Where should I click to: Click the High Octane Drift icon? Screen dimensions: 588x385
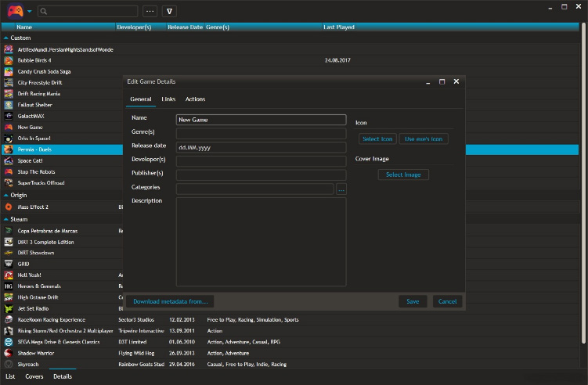point(9,297)
